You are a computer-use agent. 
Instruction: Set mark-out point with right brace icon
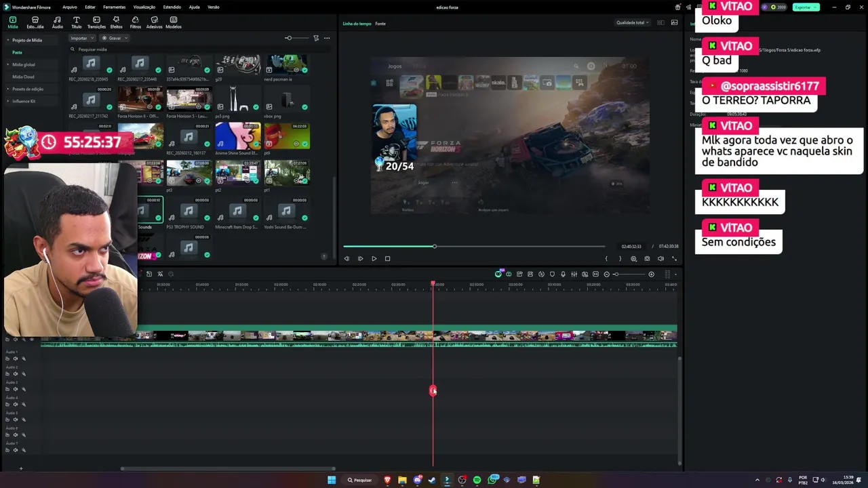pyautogui.click(x=619, y=258)
